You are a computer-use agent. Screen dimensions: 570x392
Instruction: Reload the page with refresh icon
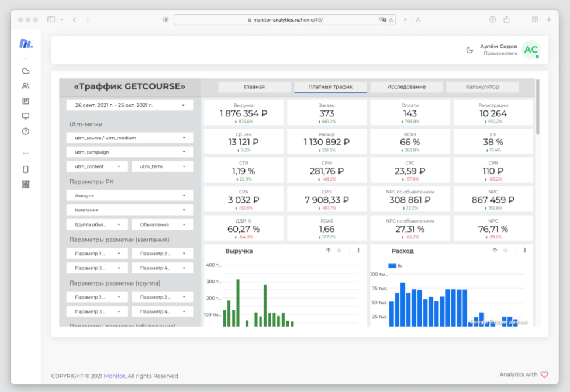[392, 20]
